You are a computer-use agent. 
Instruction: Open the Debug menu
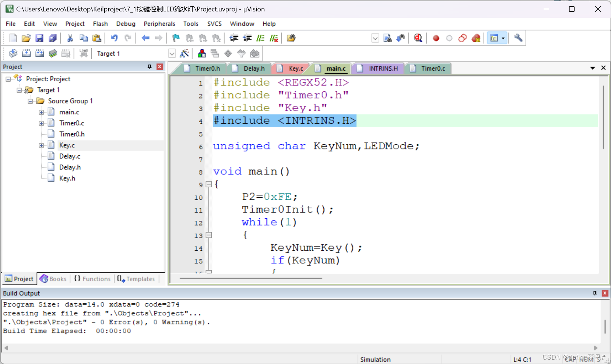(126, 24)
